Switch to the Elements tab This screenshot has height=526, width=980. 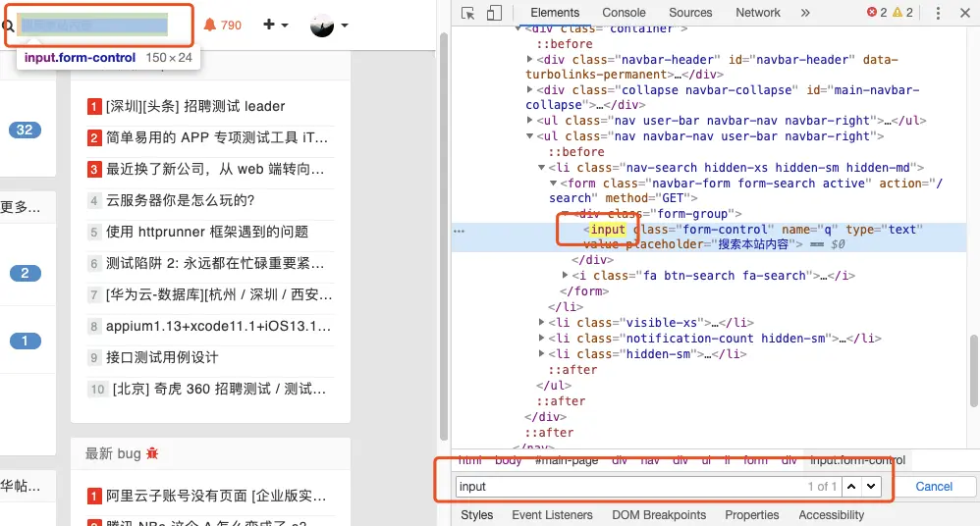click(555, 13)
